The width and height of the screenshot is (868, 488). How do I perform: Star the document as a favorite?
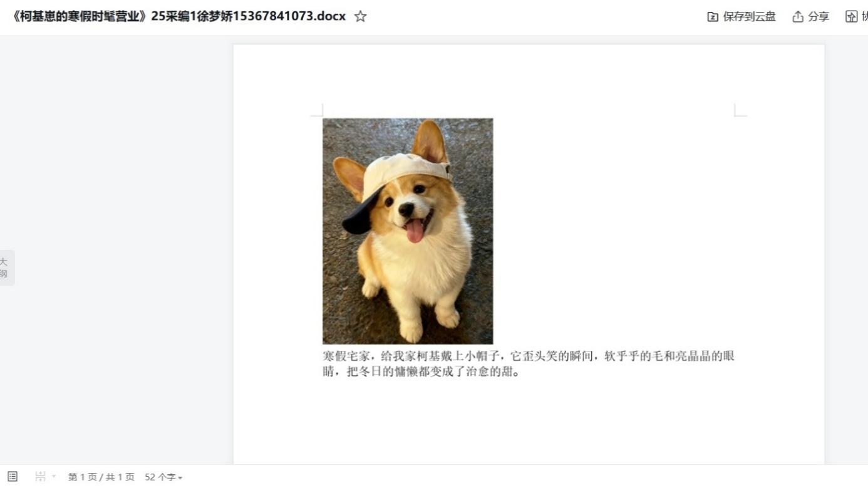pyautogui.click(x=360, y=17)
